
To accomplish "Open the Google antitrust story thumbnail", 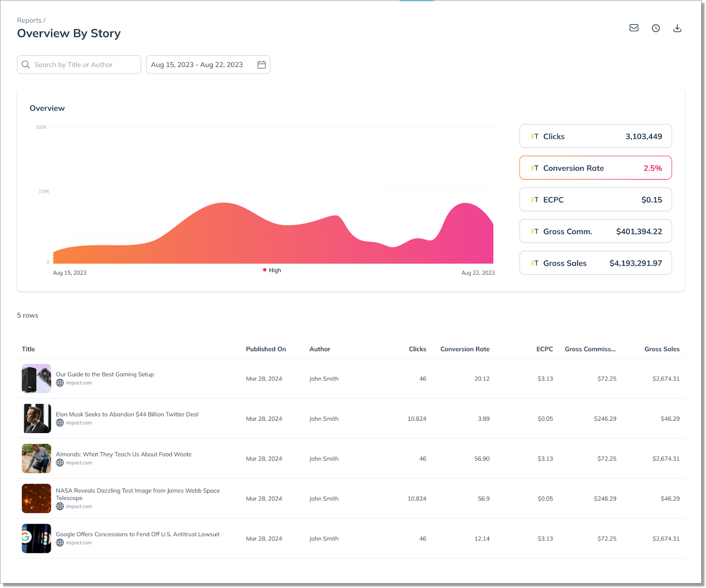I will (x=37, y=539).
